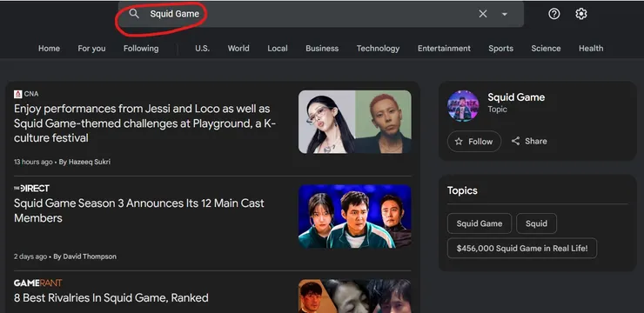Viewport: 644px width, 313px height.
Task: Select the Squid Game topic chip
Action: [x=480, y=223]
